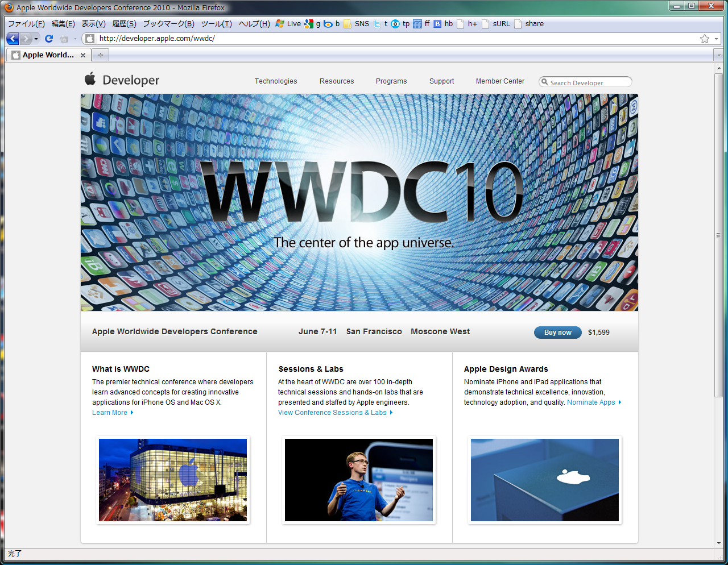
Task: Click the 'What is WWDC' heading
Action: [x=121, y=369]
